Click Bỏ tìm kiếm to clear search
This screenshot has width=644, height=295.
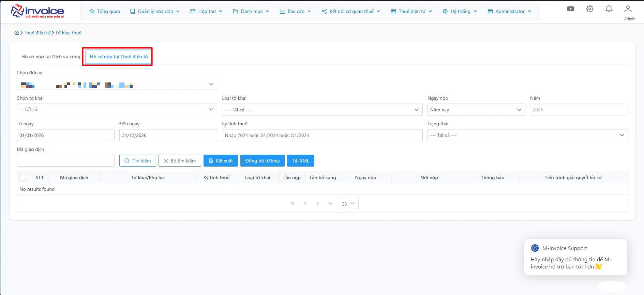coord(180,161)
